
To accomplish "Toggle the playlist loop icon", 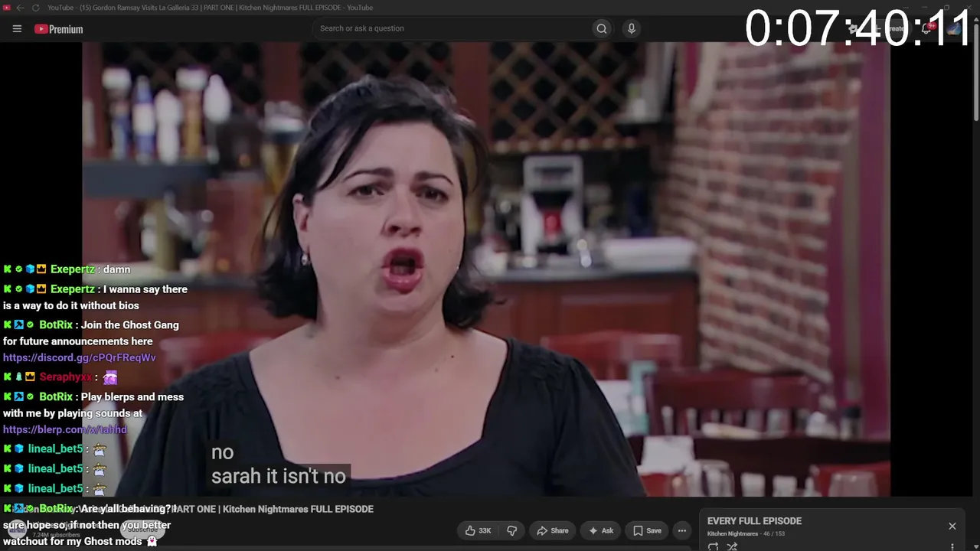I will point(713,546).
